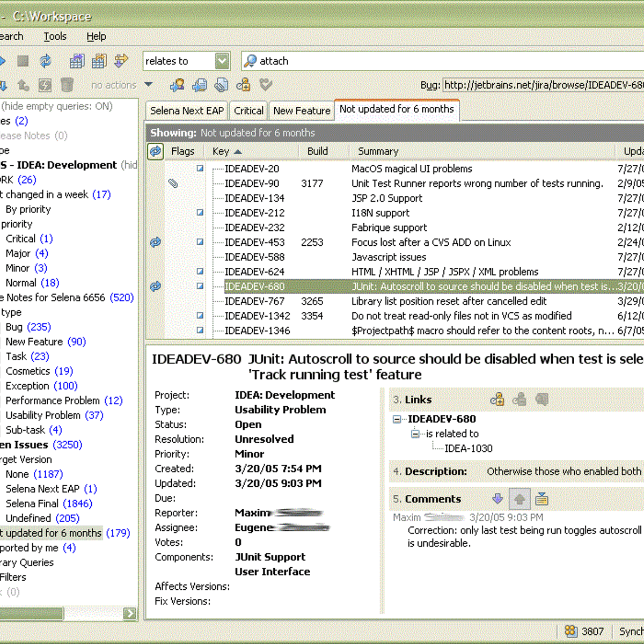Toggle the flag box on IDEADEV-212 row

(x=200, y=213)
